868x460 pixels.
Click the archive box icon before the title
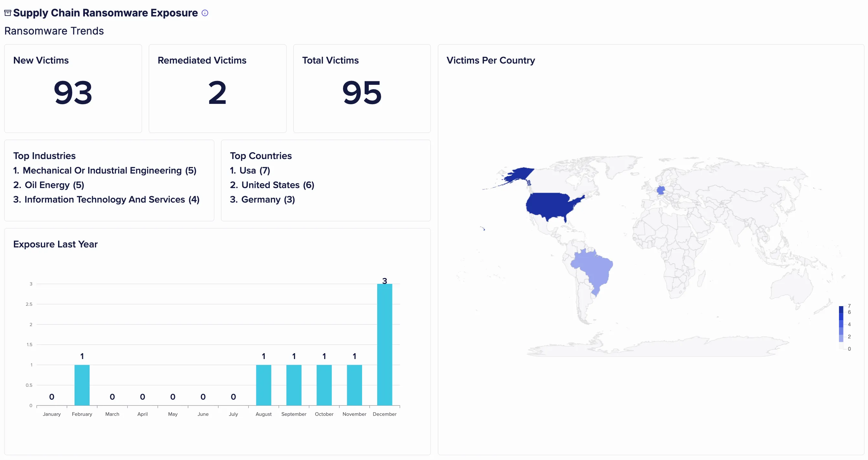click(8, 13)
